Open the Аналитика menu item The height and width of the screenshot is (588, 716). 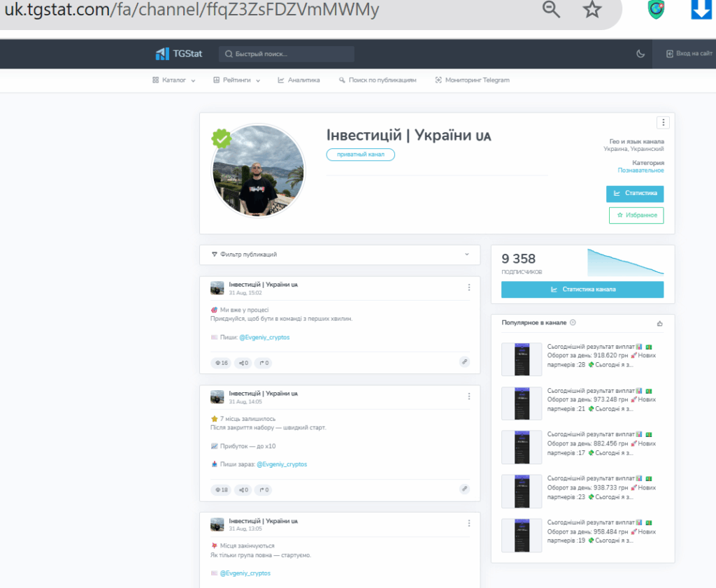pos(299,80)
